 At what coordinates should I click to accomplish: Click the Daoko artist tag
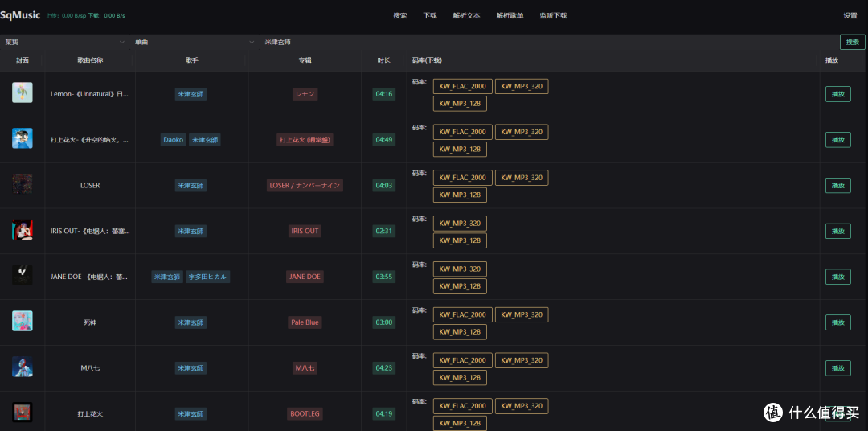[x=173, y=140]
